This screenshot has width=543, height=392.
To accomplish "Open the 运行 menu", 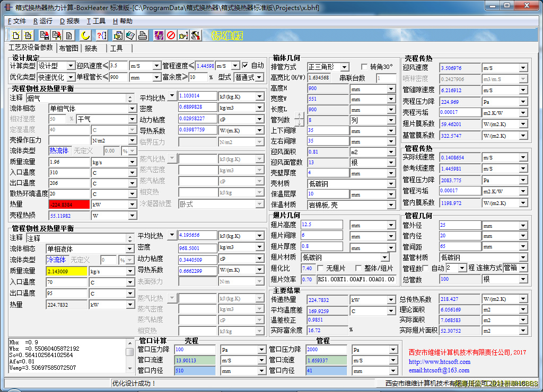I will pyautogui.click(x=43, y=21).
